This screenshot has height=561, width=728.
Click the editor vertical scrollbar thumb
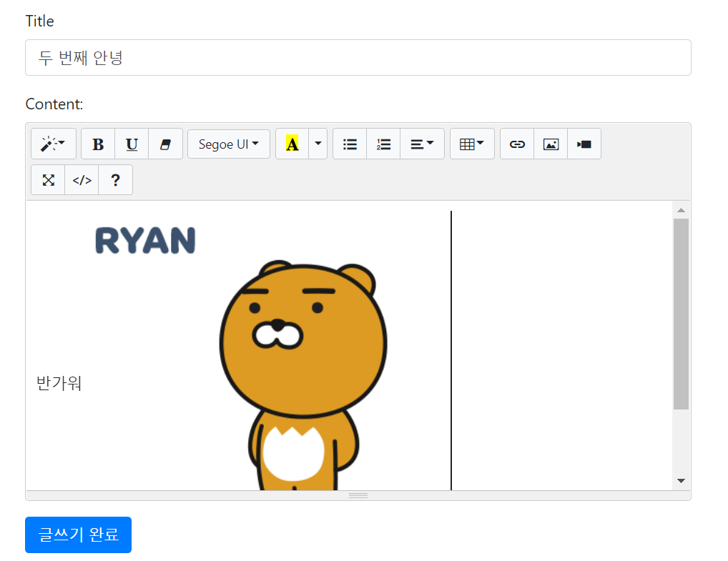681,314
